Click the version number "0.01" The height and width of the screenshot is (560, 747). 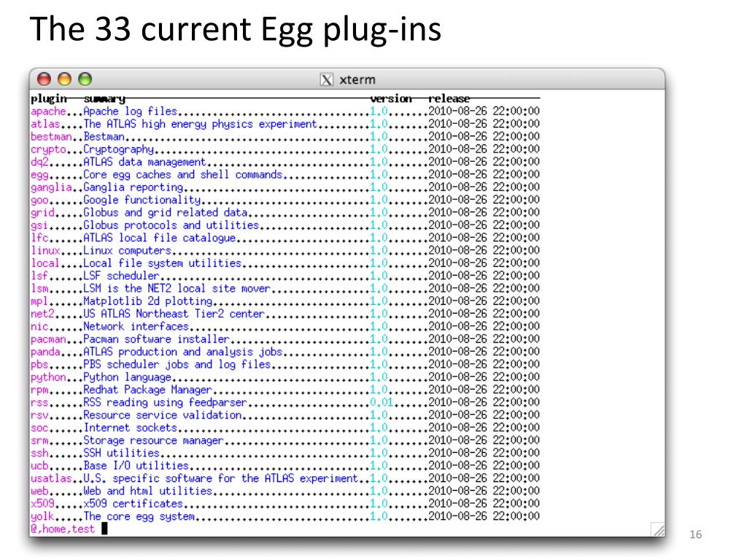coord(382,402)
